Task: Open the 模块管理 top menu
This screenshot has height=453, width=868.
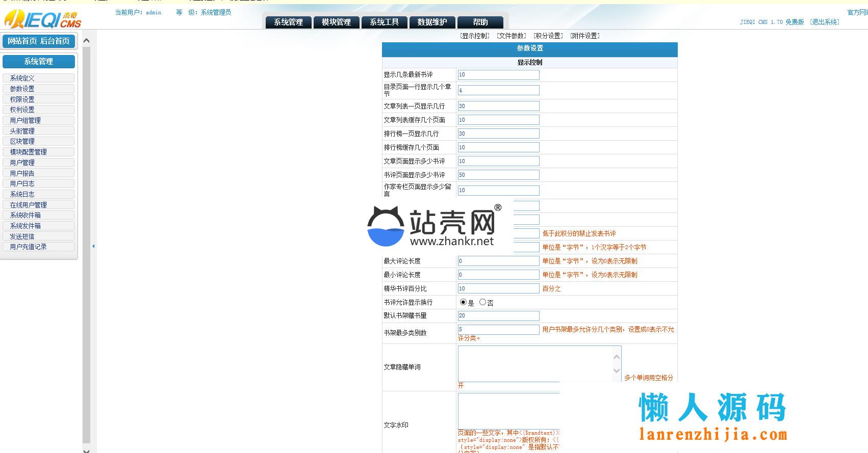Action: [x=336, y=22]
